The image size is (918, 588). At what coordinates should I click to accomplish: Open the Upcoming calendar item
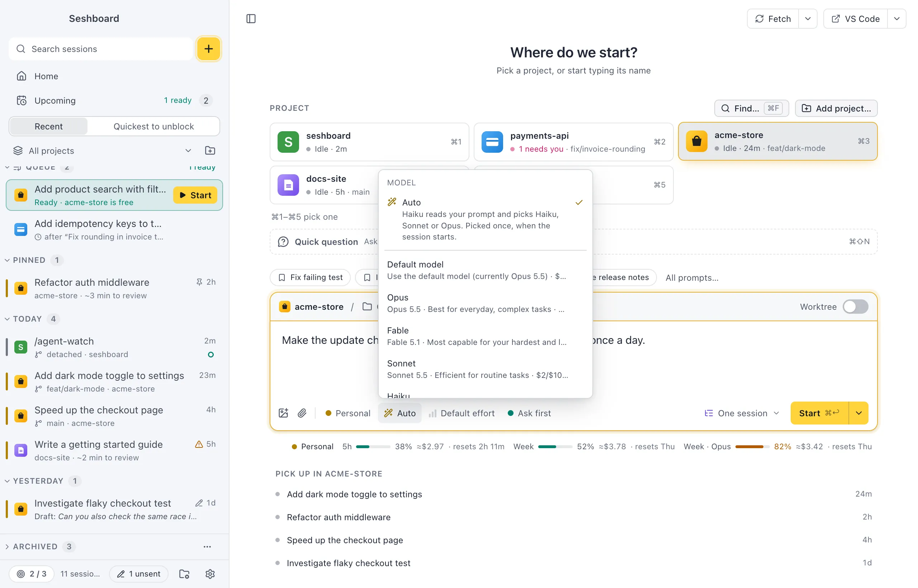pos(114,100)
